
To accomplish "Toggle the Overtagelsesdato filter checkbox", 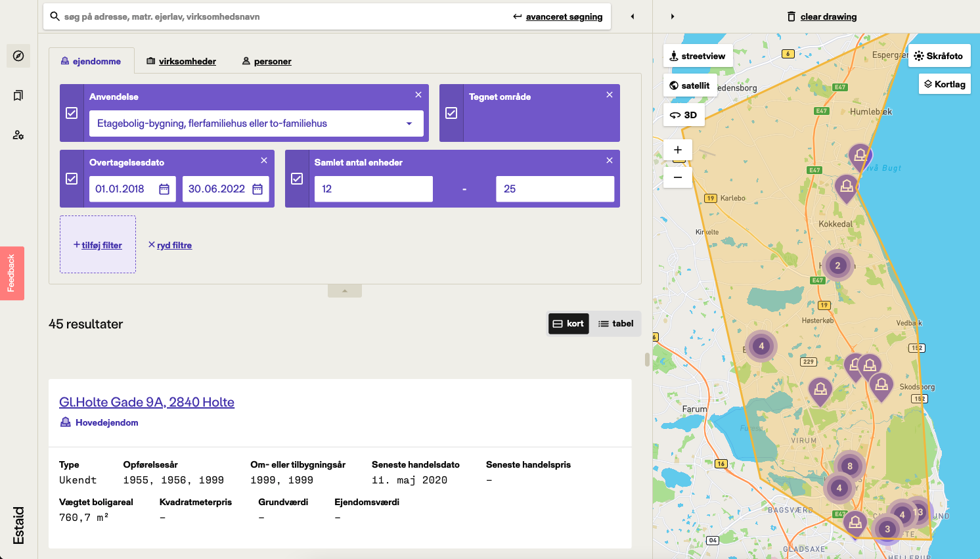I will [x=72, y=179].
